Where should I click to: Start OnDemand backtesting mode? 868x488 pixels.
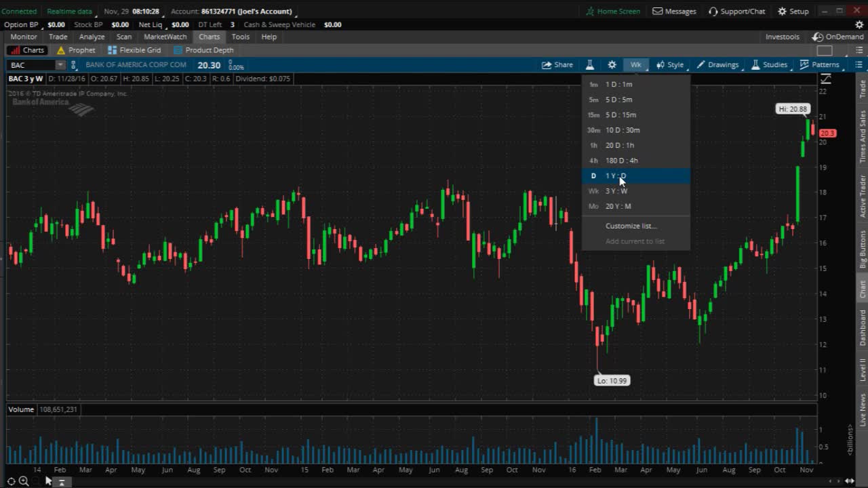838,37
